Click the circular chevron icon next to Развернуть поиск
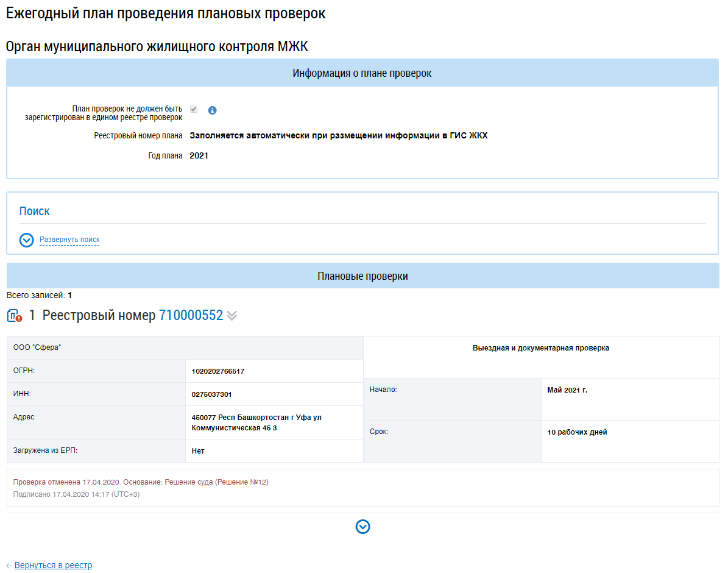 pos(26,240)
